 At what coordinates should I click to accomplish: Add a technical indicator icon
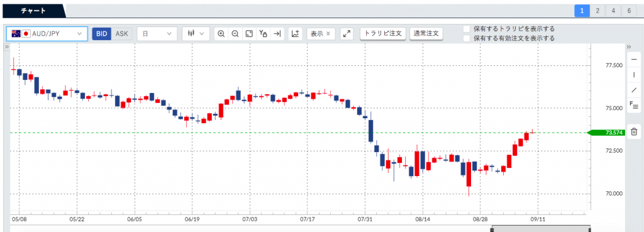(x=296, y=34)
